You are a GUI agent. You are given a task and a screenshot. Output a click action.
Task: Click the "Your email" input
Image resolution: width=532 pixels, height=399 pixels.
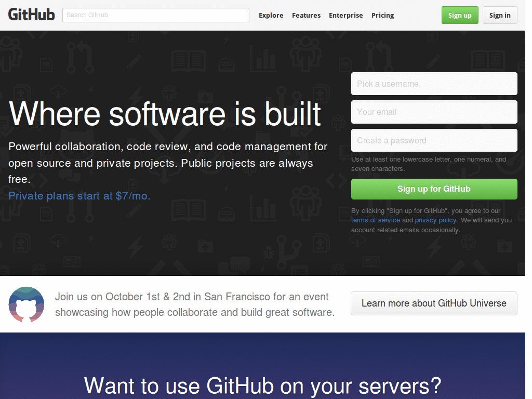pyautogui.click(x=434, y=112)
